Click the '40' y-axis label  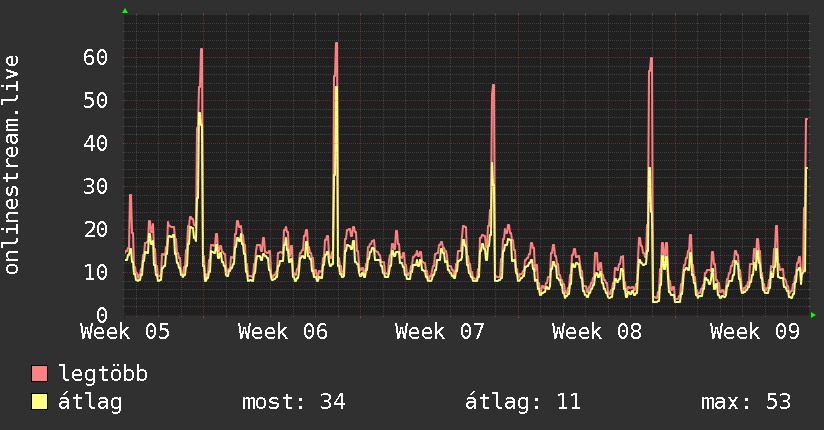click(x=96, y=143)
